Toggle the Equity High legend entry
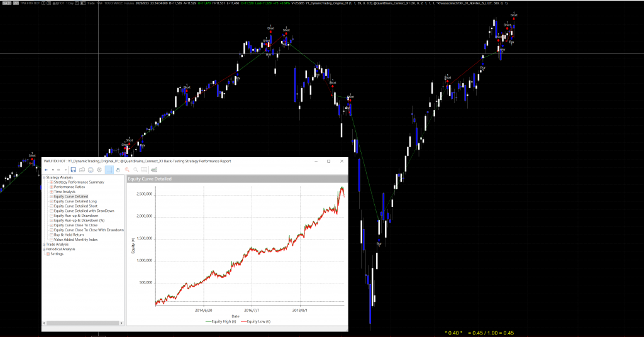This screenshot has width=644, height=337. click(218, 321)
